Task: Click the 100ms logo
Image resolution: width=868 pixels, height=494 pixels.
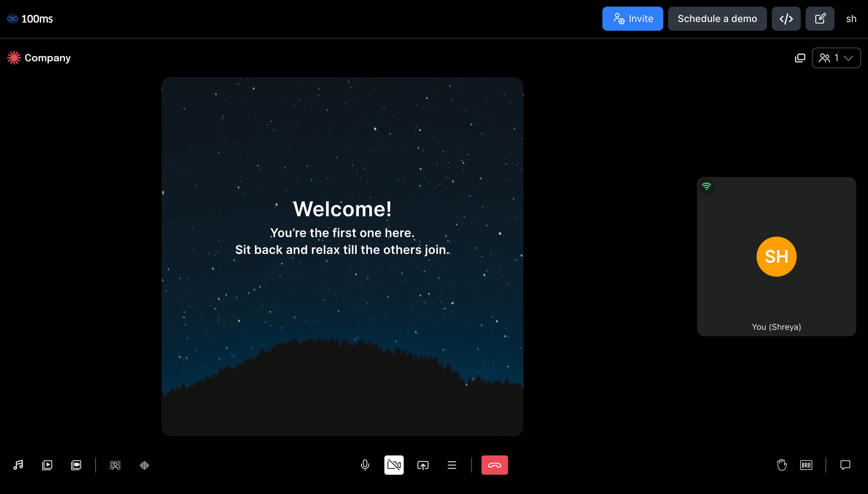Action: pyautogui.click(x=30, y=19)
